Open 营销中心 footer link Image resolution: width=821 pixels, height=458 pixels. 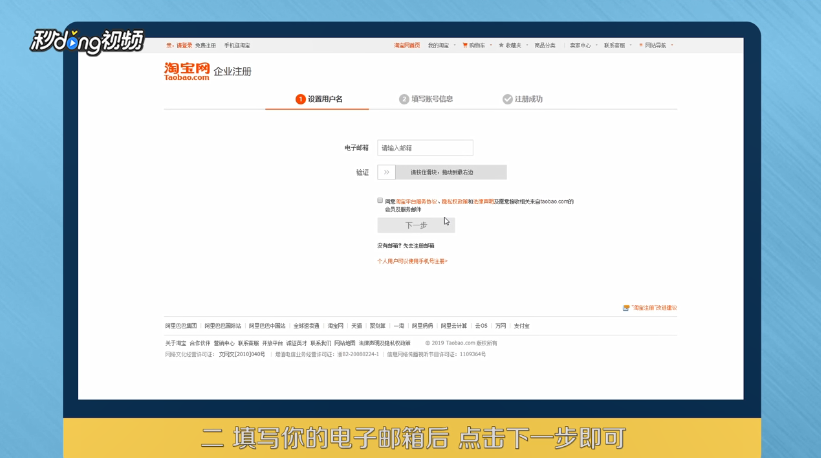[x=224, y=343]
